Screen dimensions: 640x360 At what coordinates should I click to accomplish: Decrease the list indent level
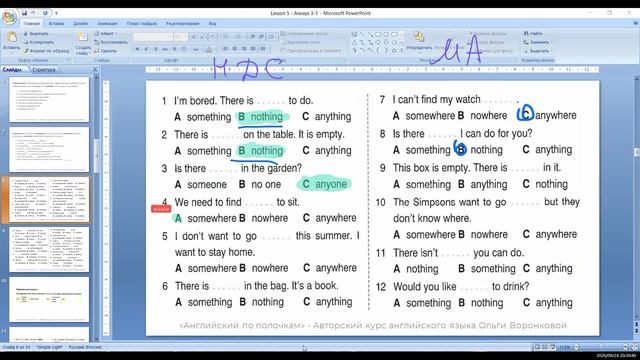point(253,37)
